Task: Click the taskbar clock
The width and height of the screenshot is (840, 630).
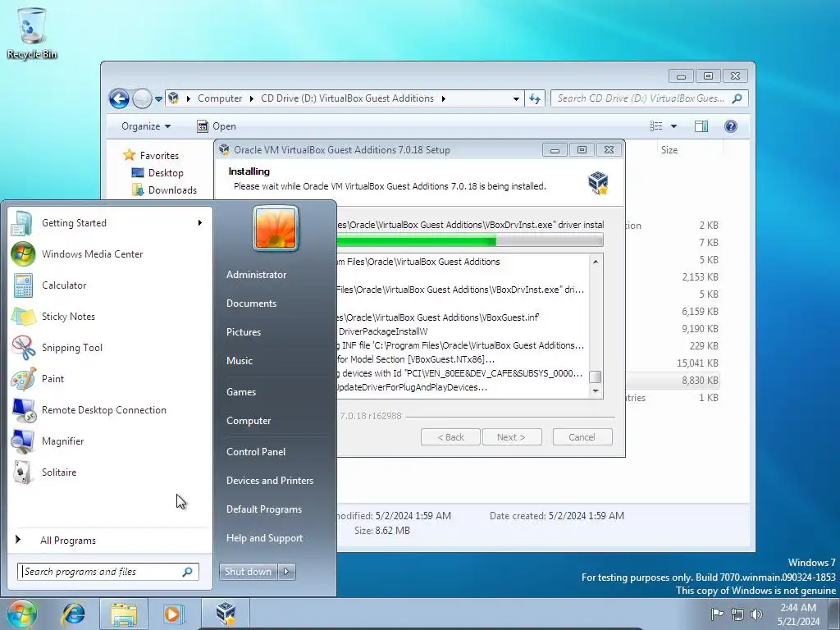Action: click(x=798, y=614)
